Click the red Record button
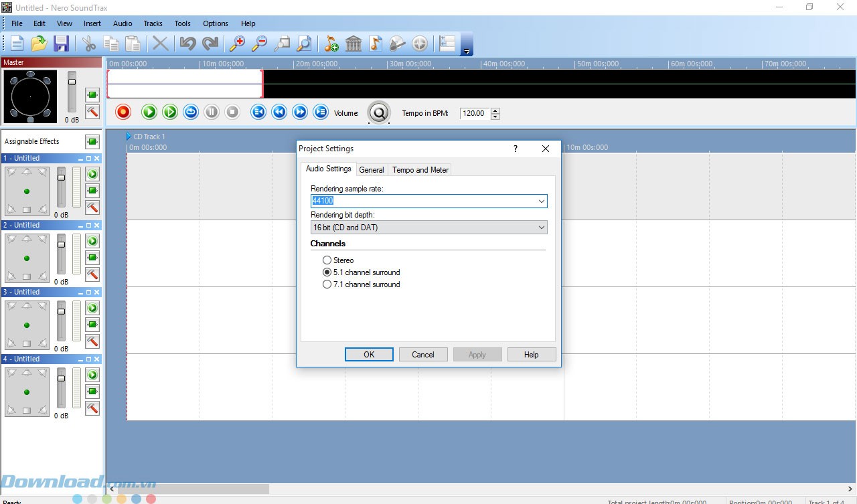This screenshot has height=504, width=857. point(123,112)
